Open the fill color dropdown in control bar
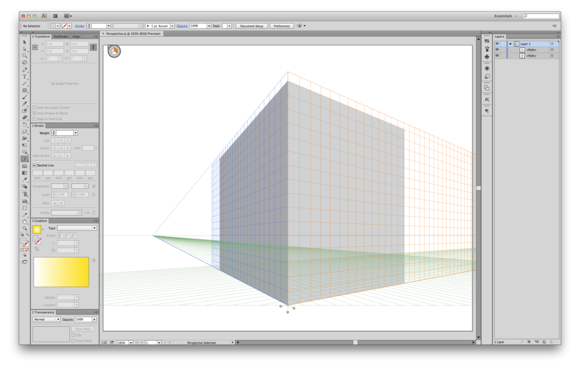Image resolution: width=580 pixels, height=370 pixels. 57,26
